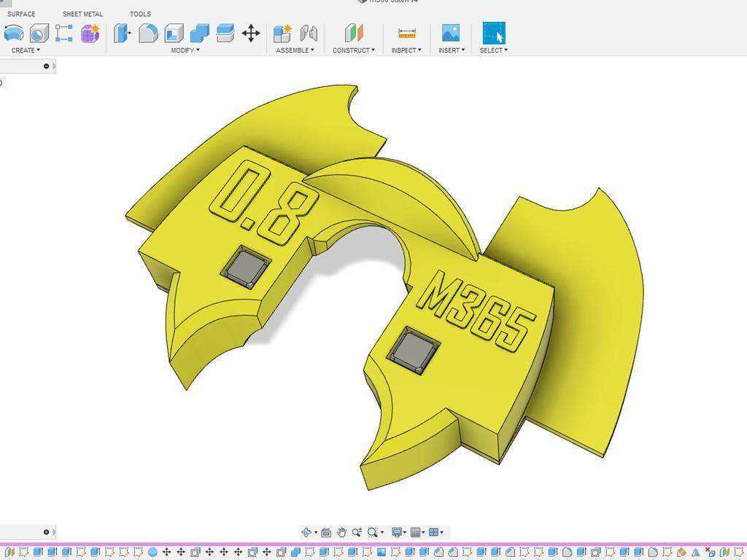Select the embossed M365 text on model
Image resolution: width=747 pixels, height=560 pixels.
(476, 312)
